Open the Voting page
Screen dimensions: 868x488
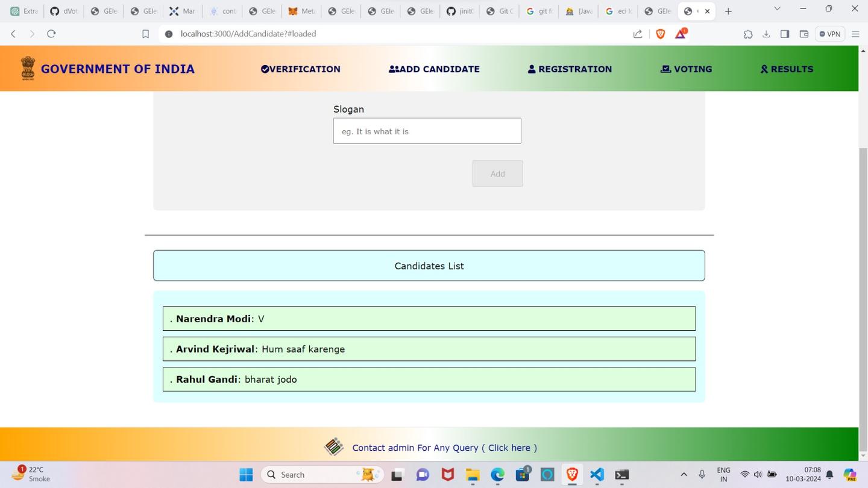(686, 69)
